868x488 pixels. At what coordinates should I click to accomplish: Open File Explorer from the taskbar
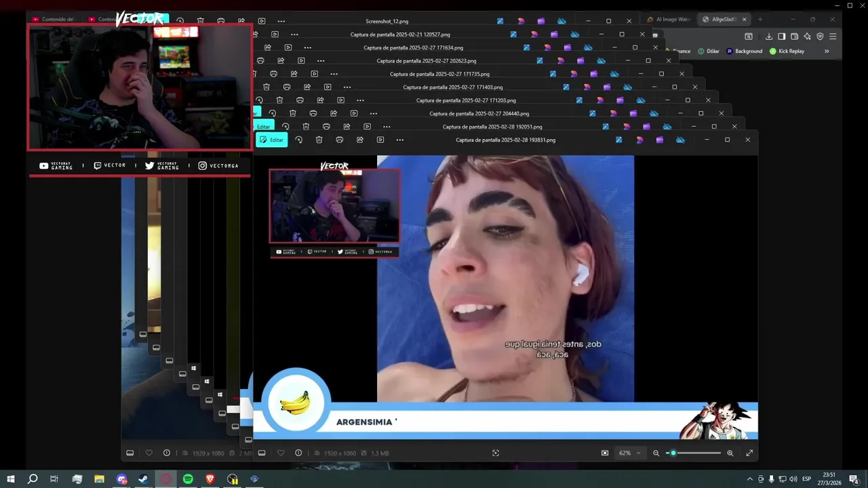(100, 479)
